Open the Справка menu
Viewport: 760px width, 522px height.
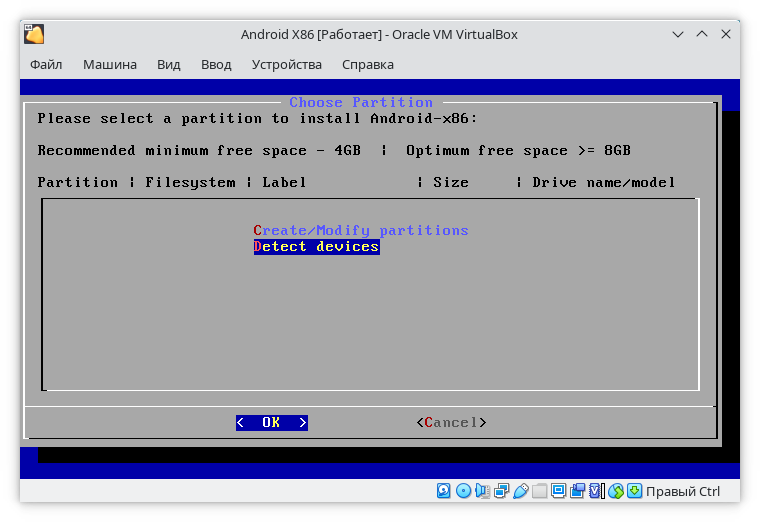368,65
